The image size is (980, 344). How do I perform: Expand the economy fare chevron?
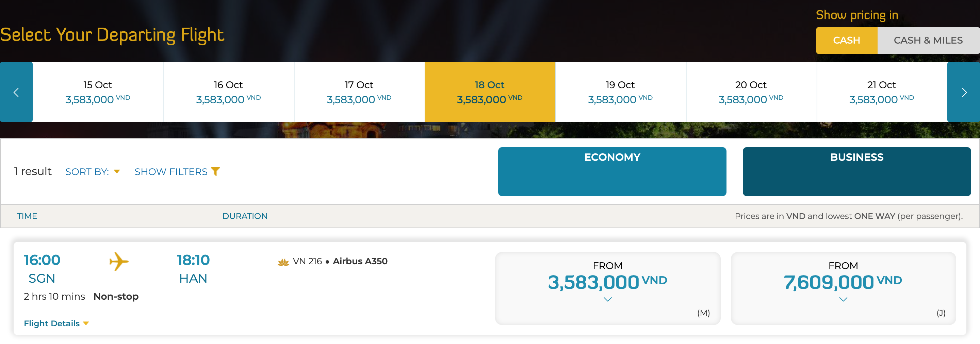point(607,299)
